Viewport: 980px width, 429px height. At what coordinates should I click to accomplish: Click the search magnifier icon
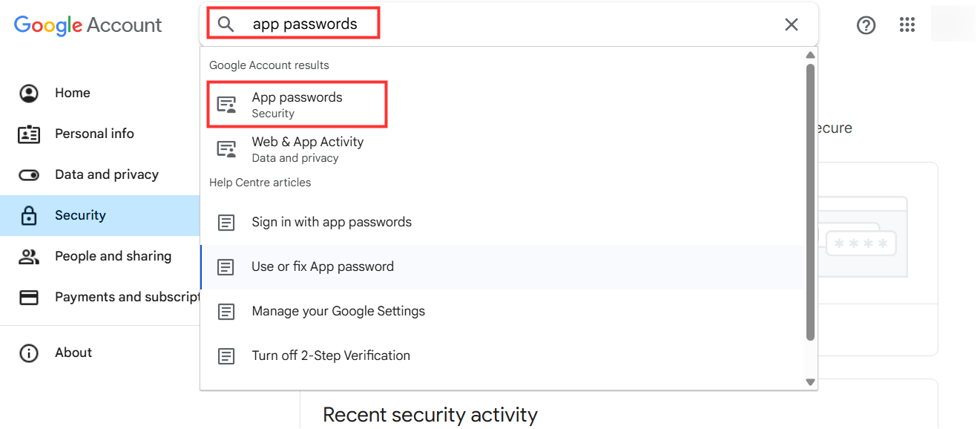tap(226, 24)
